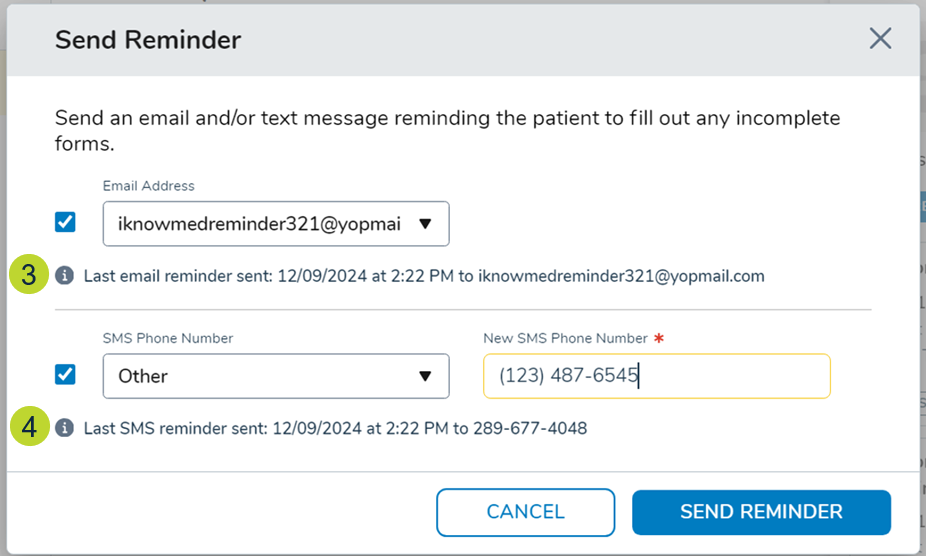The height and width of the screenshot is (556, 926).
Task: Toggle the SMS Phone Number checkbox
Action: click(65, 374)
